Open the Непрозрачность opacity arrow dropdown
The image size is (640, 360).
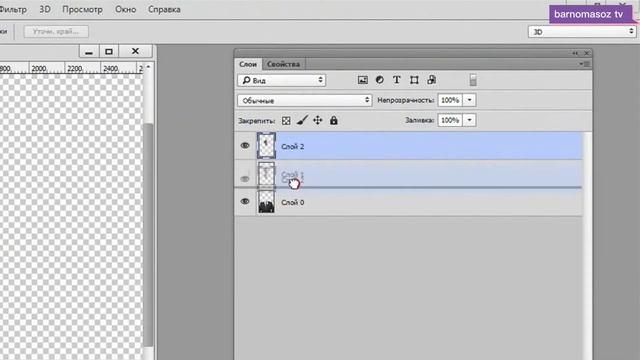tap(469, 100)
